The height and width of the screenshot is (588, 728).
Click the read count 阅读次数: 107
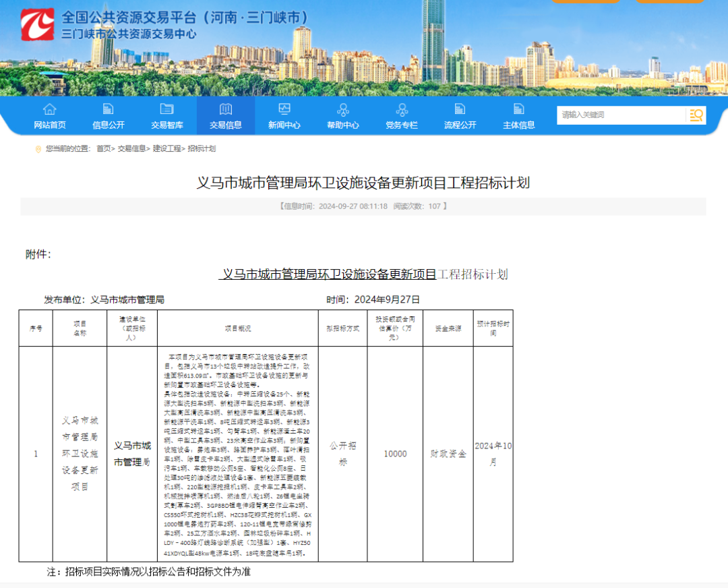[417, 206]
